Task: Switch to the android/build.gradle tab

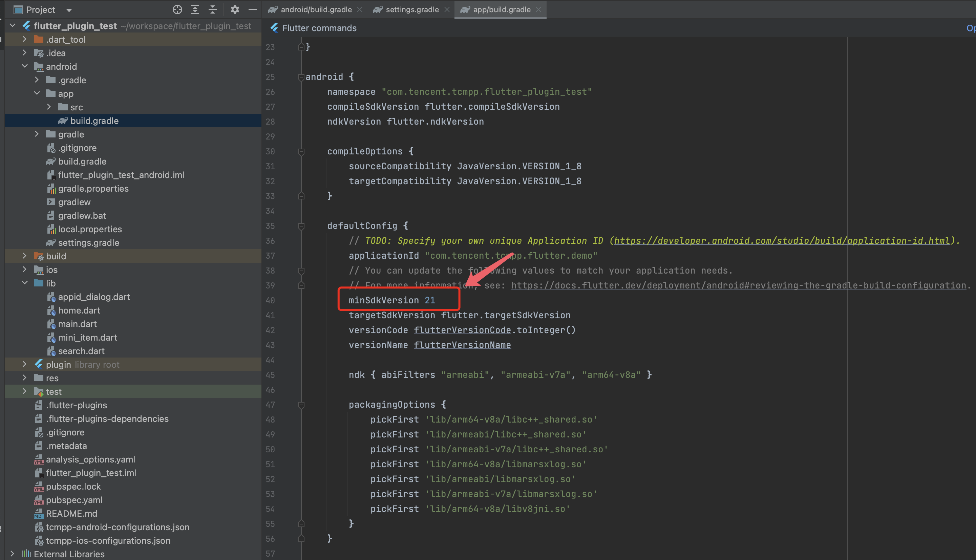Action: coord(316,9)
